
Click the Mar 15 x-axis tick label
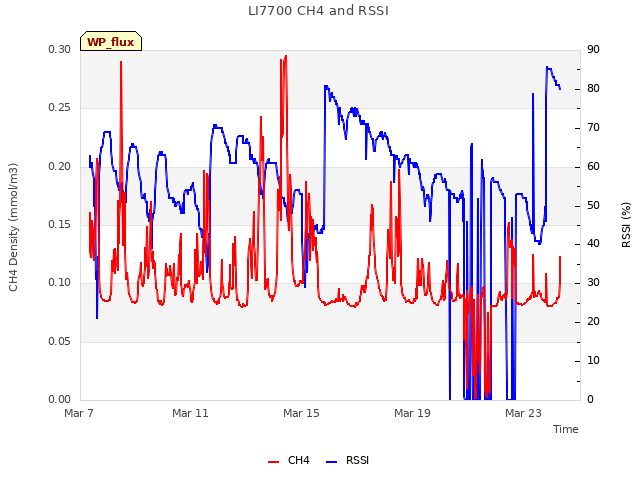[x=301, y=413]
